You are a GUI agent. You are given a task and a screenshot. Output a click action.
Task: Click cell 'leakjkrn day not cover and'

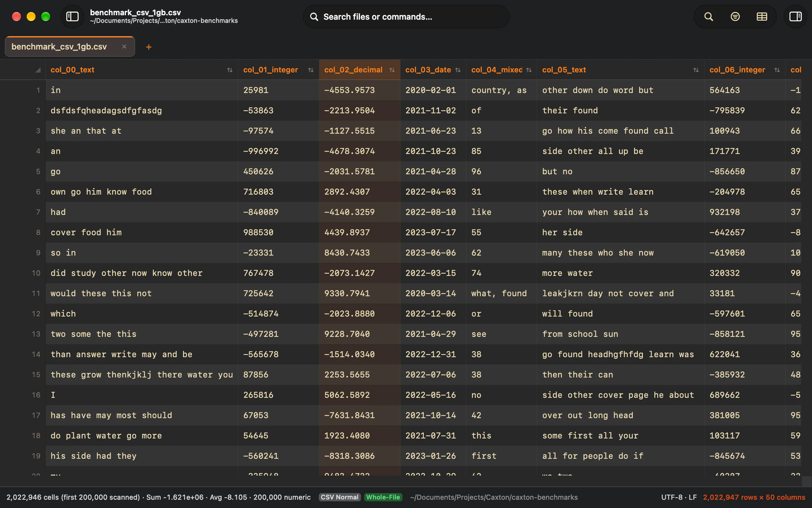(621, 293)
